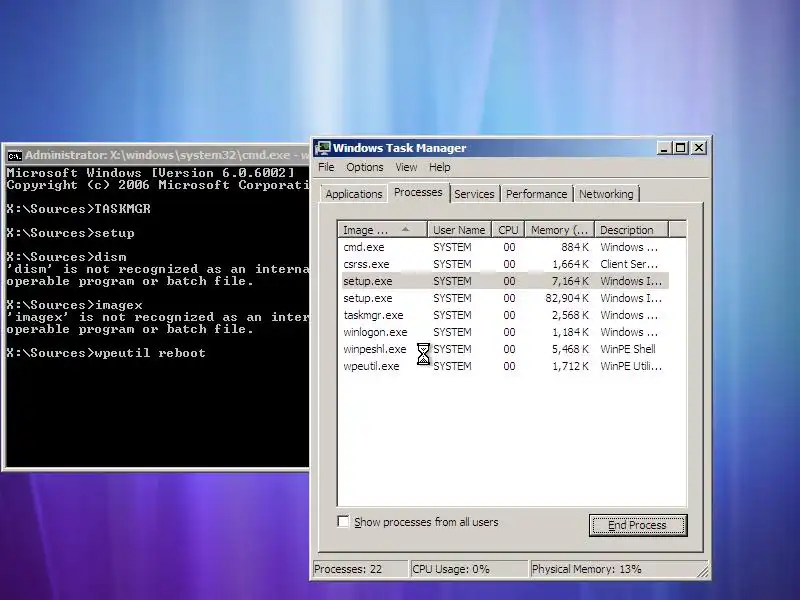Sort processes by CPU column header
This screenshot has width=800, height=600.
pos(508,230)
